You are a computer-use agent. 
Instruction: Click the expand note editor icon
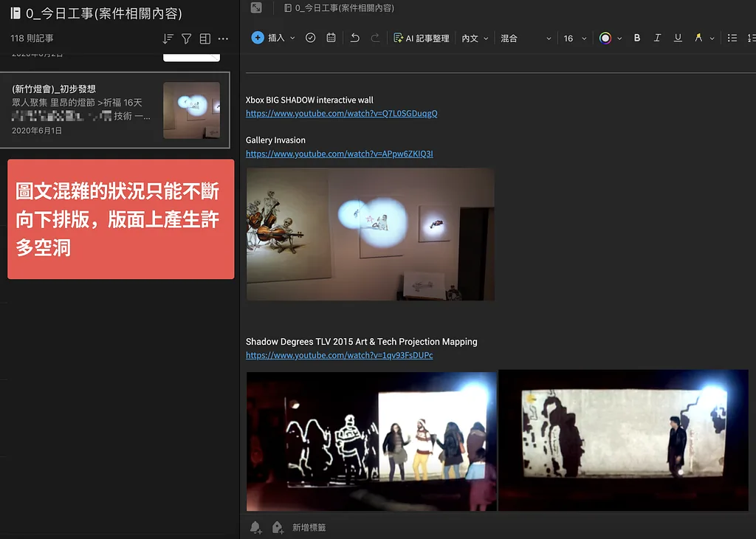coord(256,7)
